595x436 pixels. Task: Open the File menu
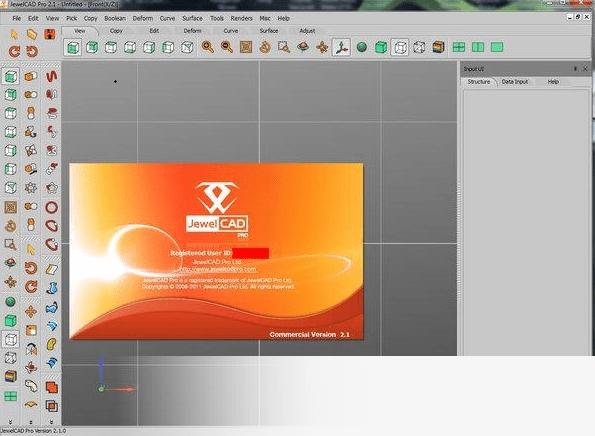click(x=16, y=18)
